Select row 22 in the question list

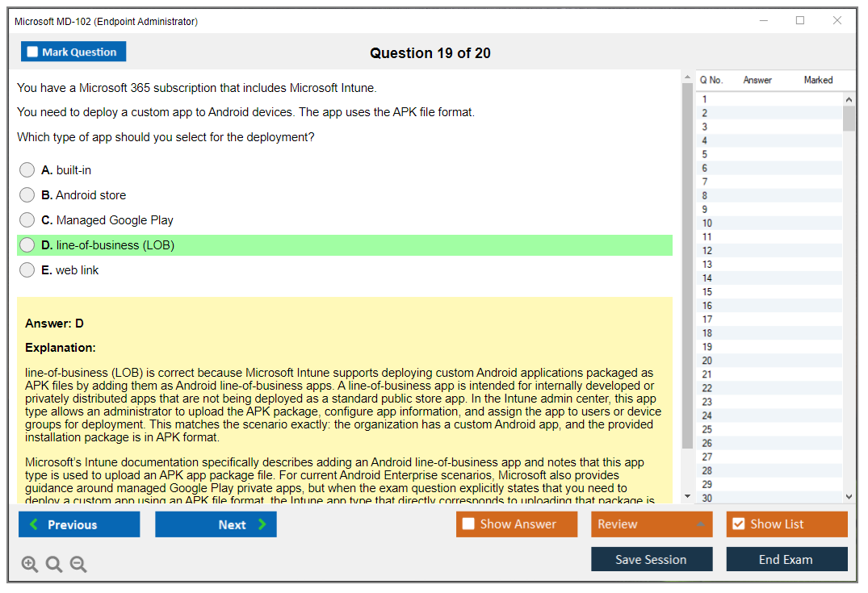pos(769,388)
